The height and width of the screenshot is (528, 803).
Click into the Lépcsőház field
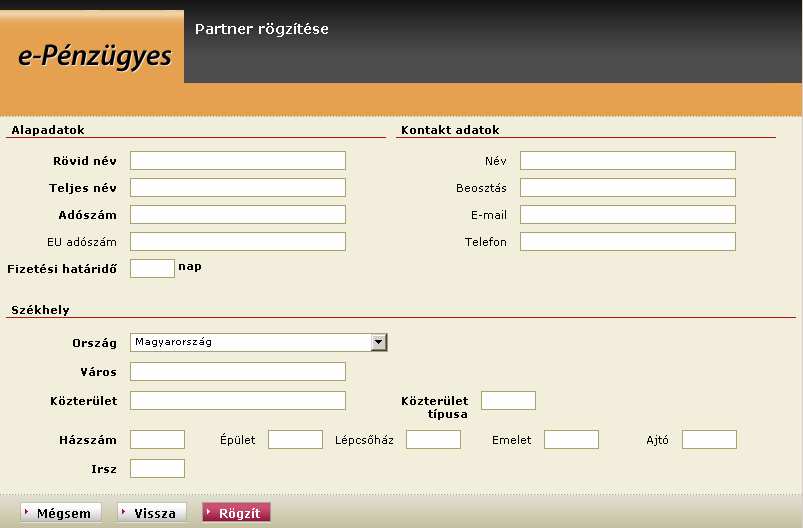pyautogui.click(x=433, y=439)
